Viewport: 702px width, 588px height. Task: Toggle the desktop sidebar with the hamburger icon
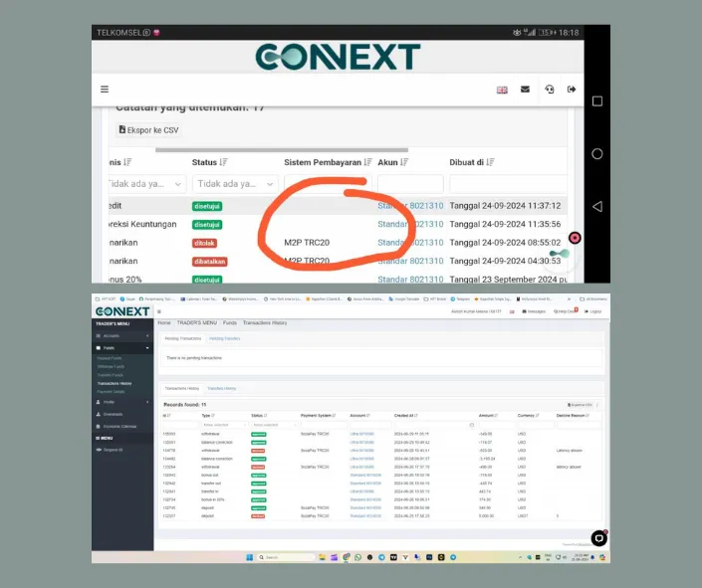click(159, 311)
